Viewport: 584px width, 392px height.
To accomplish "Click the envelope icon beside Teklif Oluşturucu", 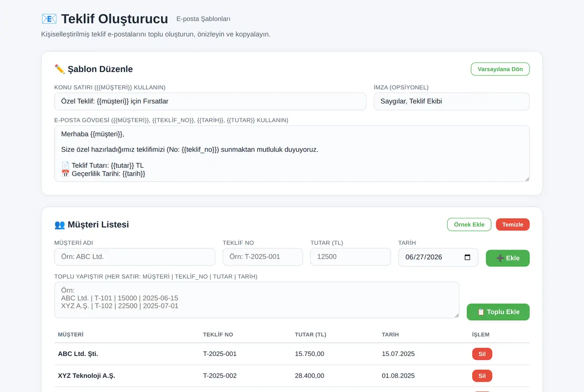I will (49, 19).
